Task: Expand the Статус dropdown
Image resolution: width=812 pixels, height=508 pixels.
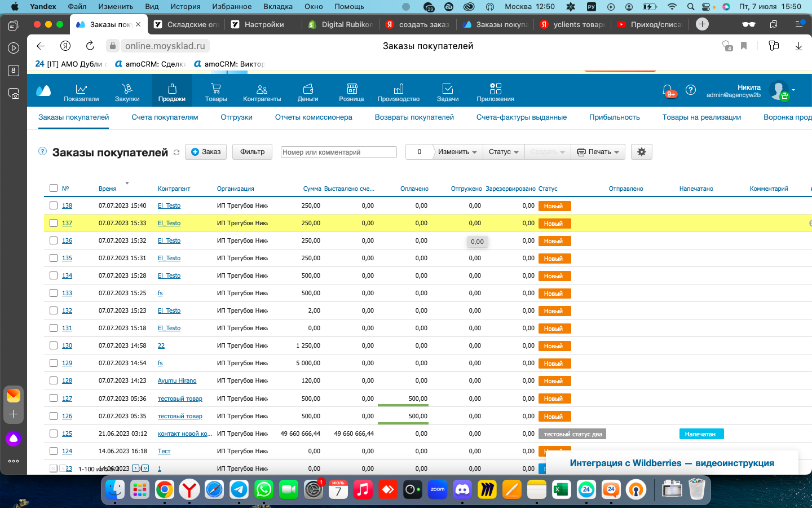Action: tap(504, 152)
